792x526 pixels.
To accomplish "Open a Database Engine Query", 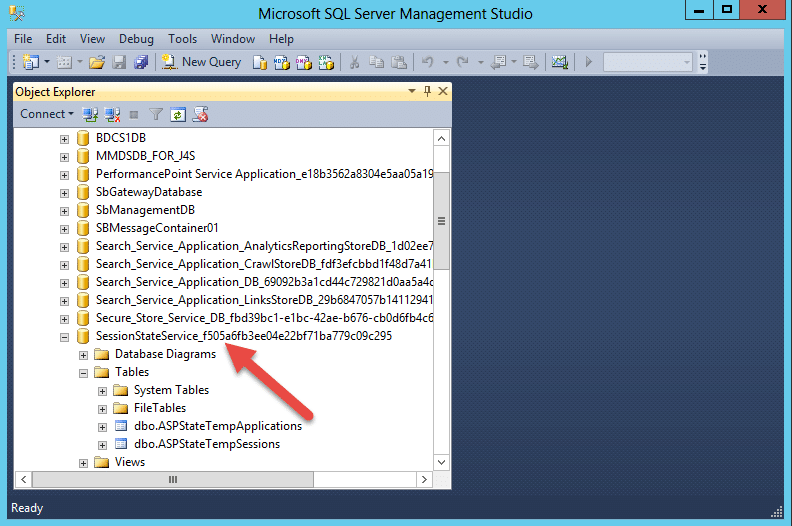I will click(260, 62).
